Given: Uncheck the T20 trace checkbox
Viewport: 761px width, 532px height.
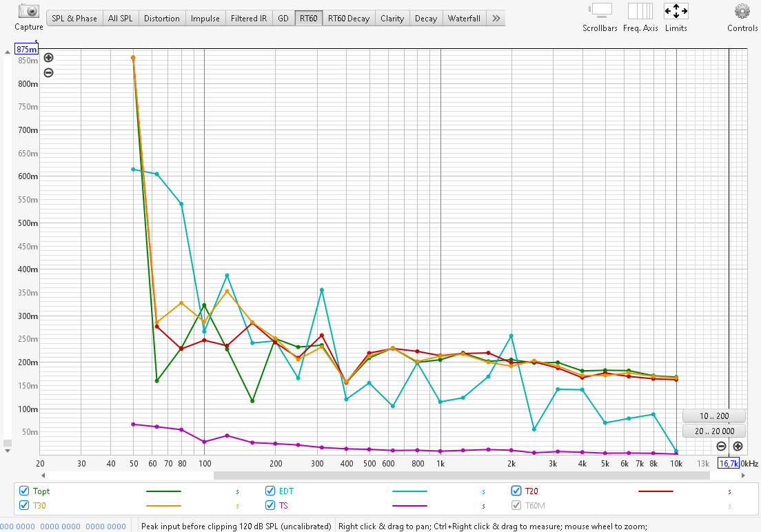Looking at the screenshot, I should [516, 491].
